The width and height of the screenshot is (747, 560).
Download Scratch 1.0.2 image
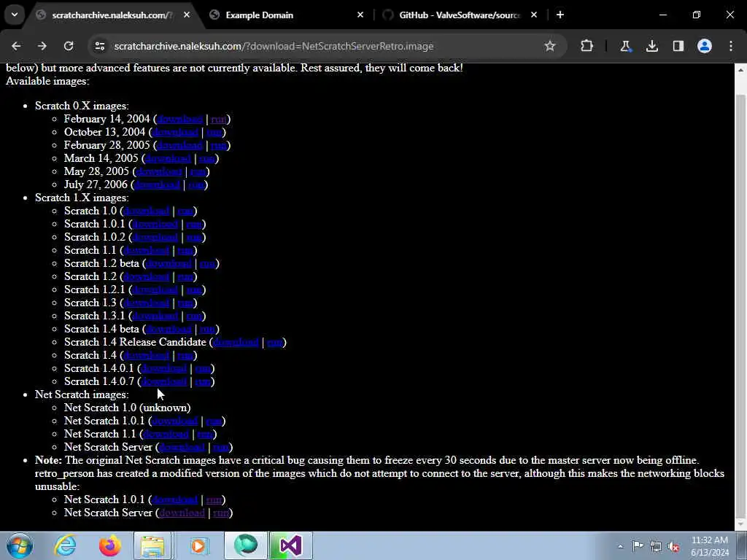[x=155, y=237]
